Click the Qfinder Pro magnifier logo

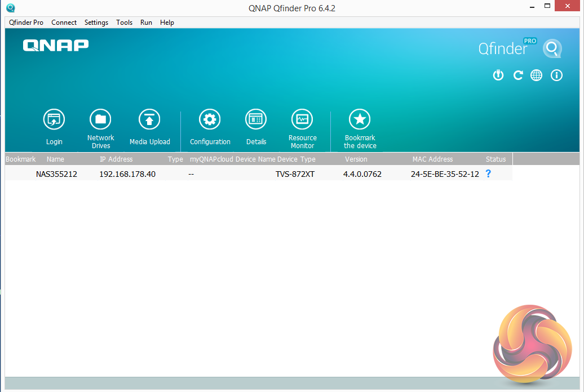[x=552, y=48]
